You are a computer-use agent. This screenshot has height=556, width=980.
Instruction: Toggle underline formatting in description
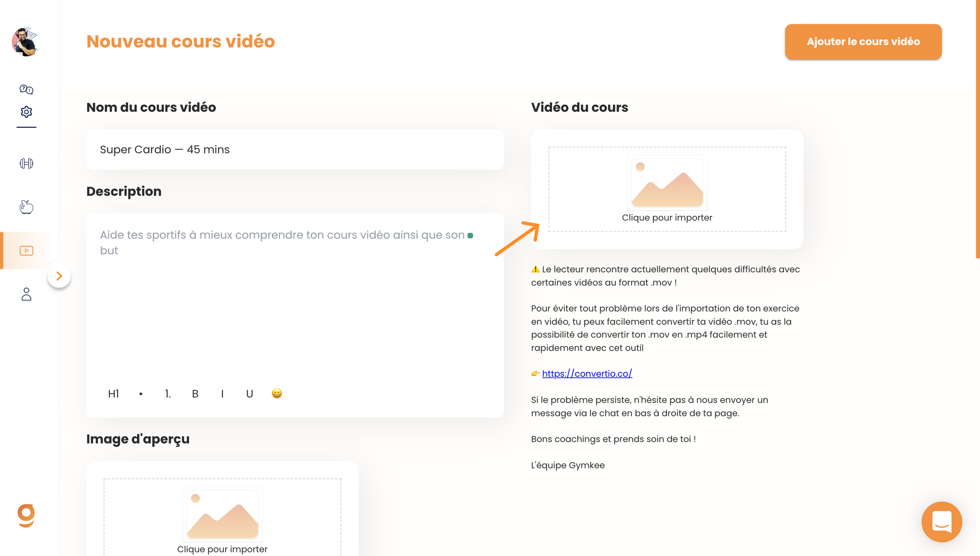(x=250, y=394)
